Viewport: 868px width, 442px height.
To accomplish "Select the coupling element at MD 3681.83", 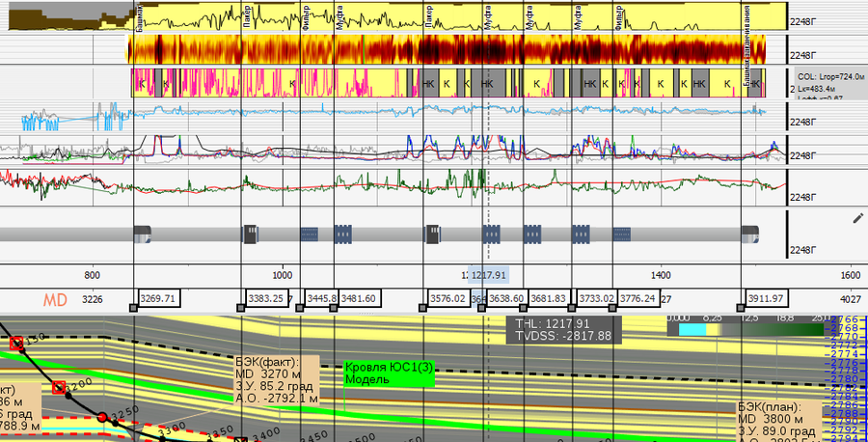I will (x=533, y=234).
